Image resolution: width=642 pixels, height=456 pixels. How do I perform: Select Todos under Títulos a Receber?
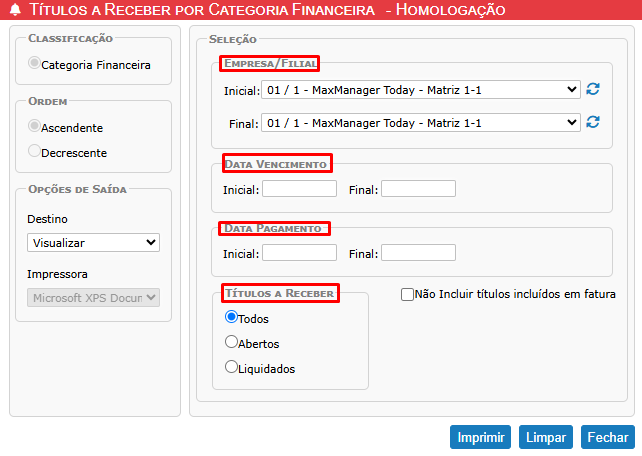tap(232, 318)
